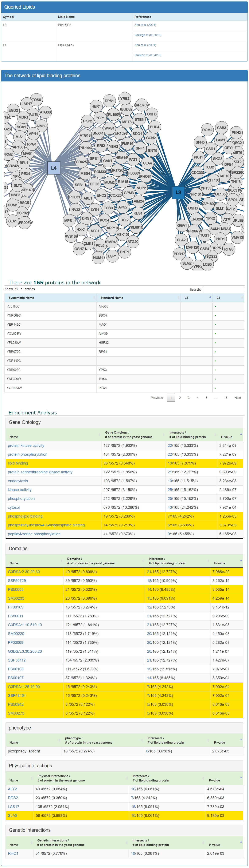Go to Next page of protein table
249x868 pixels.
pos(238,398)
